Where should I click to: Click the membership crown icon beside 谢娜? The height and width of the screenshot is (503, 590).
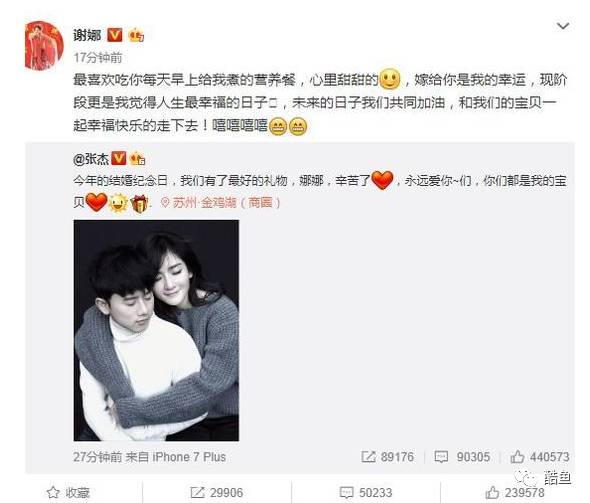[x=136, y=35]
